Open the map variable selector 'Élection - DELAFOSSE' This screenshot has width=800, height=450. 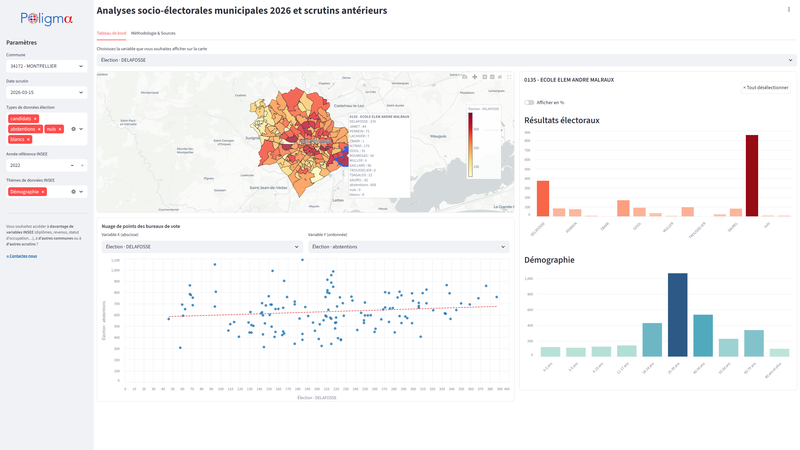[446, 60]
